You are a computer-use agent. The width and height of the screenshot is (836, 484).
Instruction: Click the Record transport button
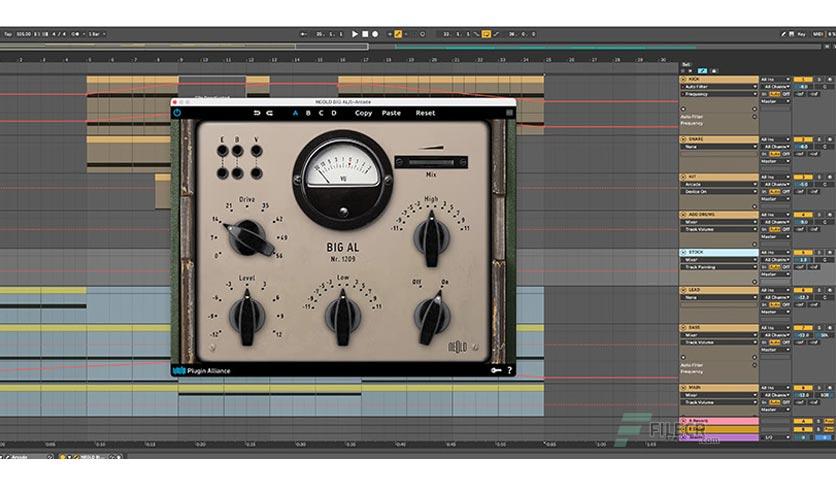point(375,34)
